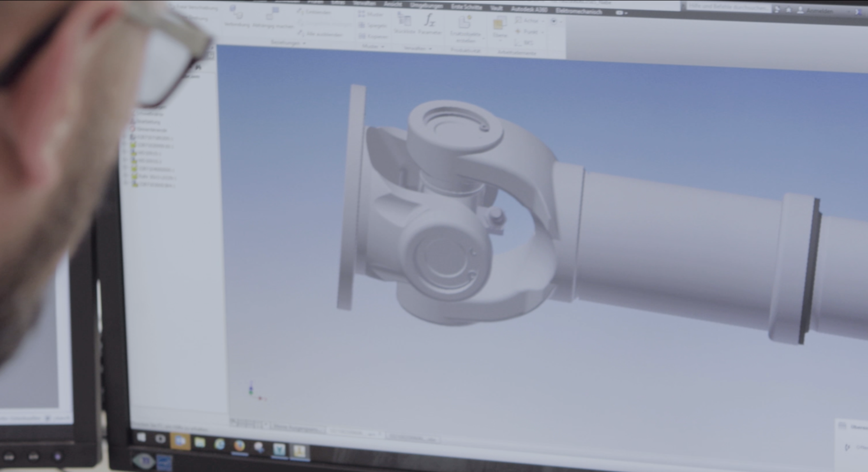Expand the Verwalten panel dropdown

430,49
